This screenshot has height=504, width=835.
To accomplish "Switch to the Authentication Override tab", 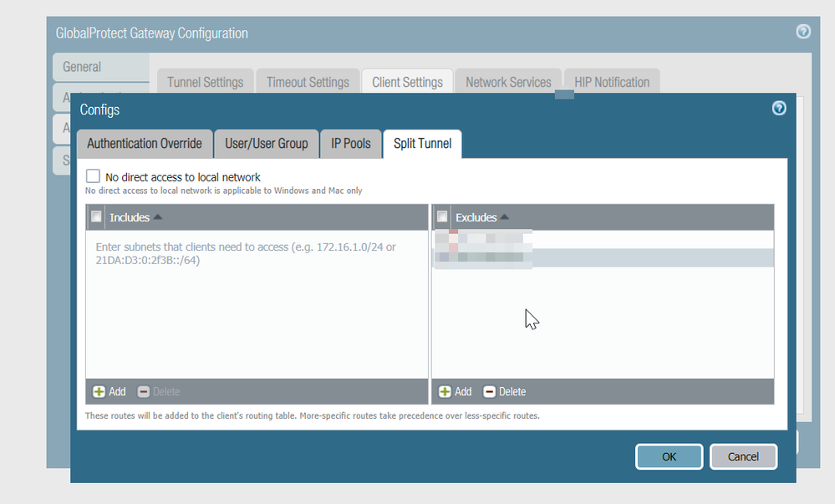I will (145, 144).
